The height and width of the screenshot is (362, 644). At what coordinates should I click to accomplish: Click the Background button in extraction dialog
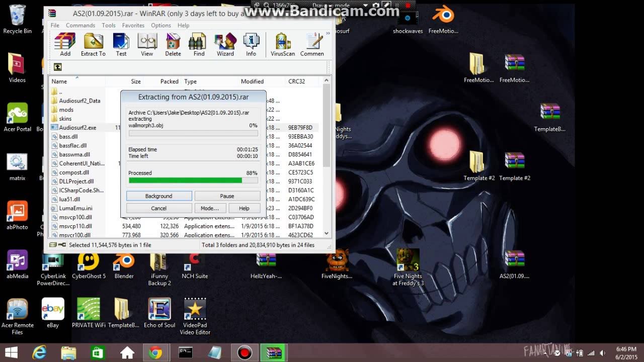[159, 196]
